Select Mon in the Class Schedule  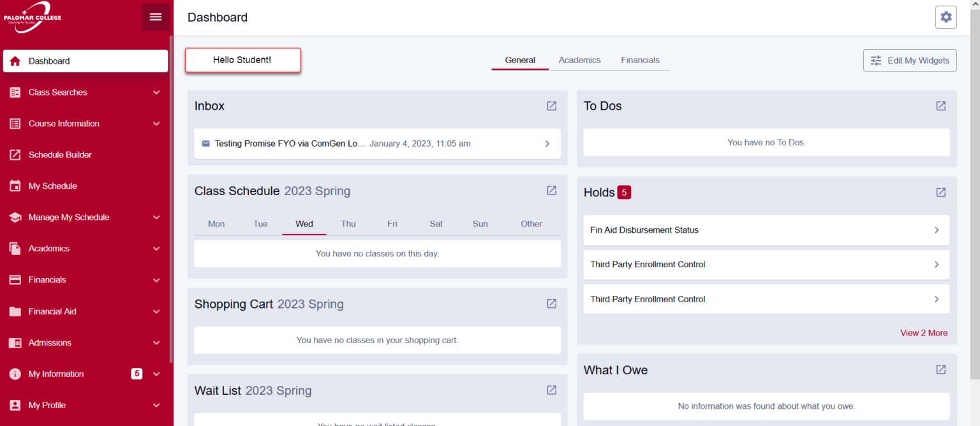216,224
